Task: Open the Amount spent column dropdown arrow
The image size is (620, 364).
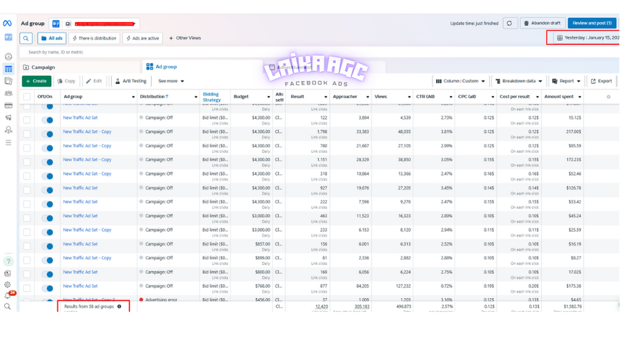Action: [x=580, y=97]
